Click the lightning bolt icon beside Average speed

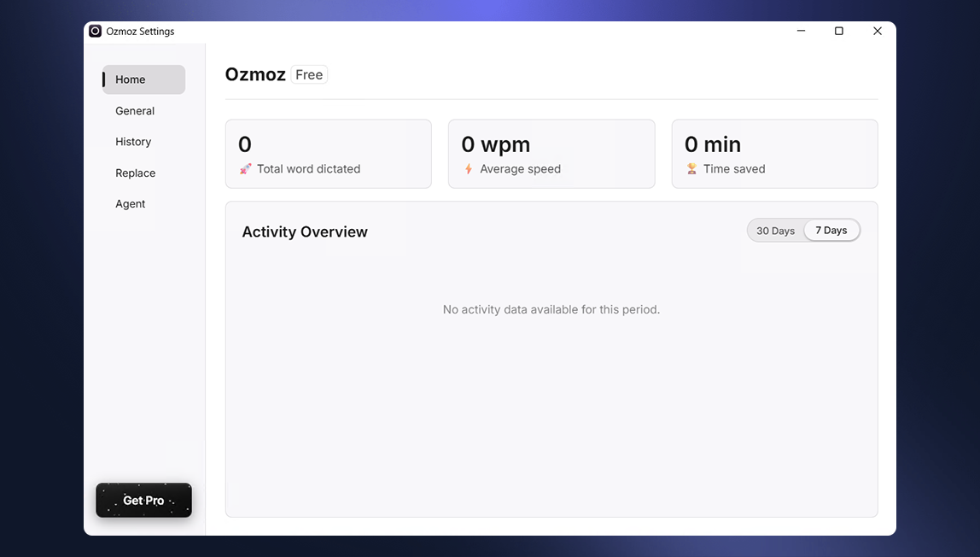tap(468, 169)
